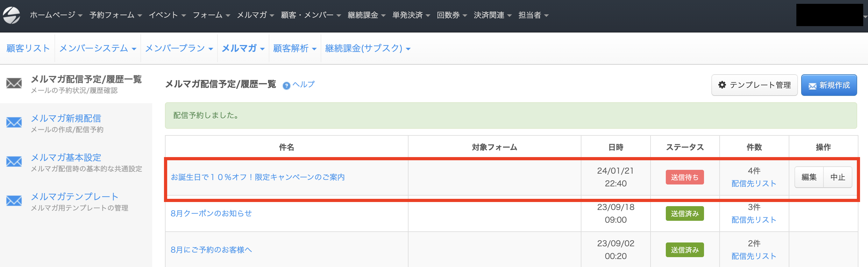Screen dimensions: 868x267
Task: Click envelope icon beside メルマガテンプレート
Action: pyautogui.click(x=14, y=201)
